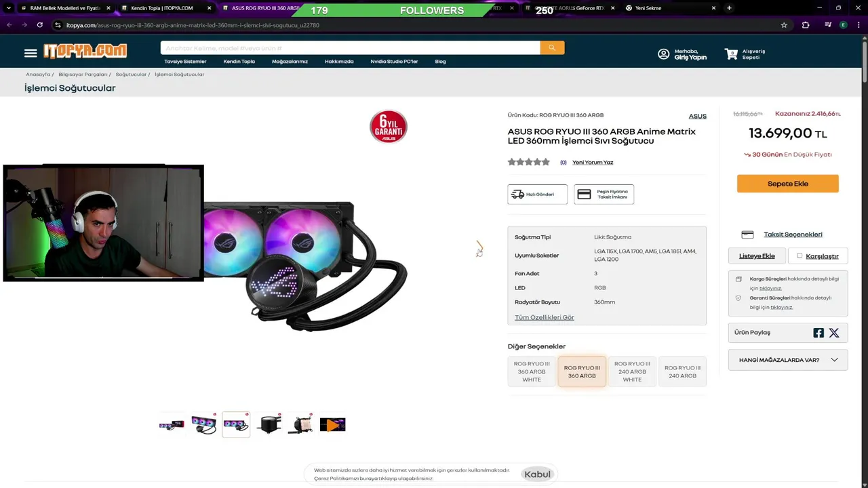The height and width of the screenshot is (488, 868).
Task: Bookmark this page with star icon
Action: [x=784, y=25]
